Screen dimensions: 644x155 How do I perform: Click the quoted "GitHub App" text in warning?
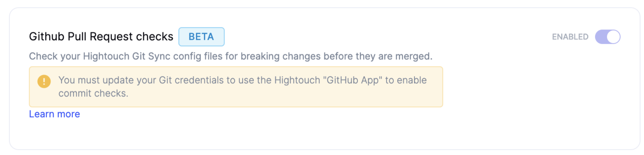click(x=352, y=80)
